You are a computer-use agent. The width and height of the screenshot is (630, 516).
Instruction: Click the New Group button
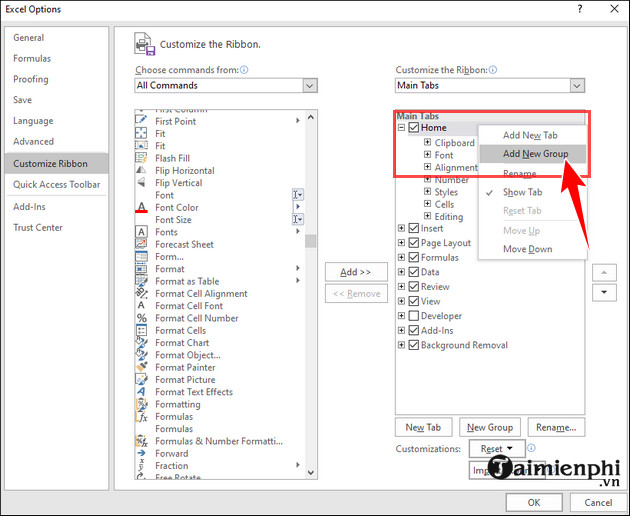(x=490, y=427)
